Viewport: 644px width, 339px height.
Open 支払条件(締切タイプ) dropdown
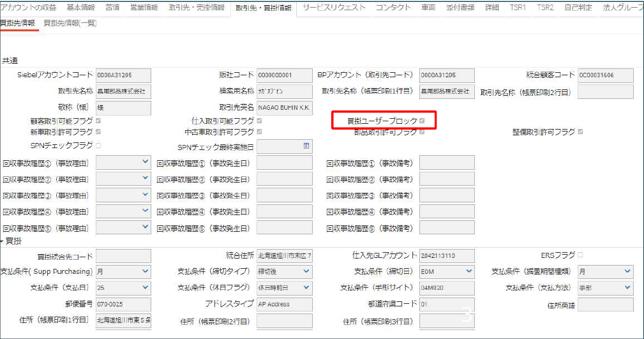tap(306, 272)
